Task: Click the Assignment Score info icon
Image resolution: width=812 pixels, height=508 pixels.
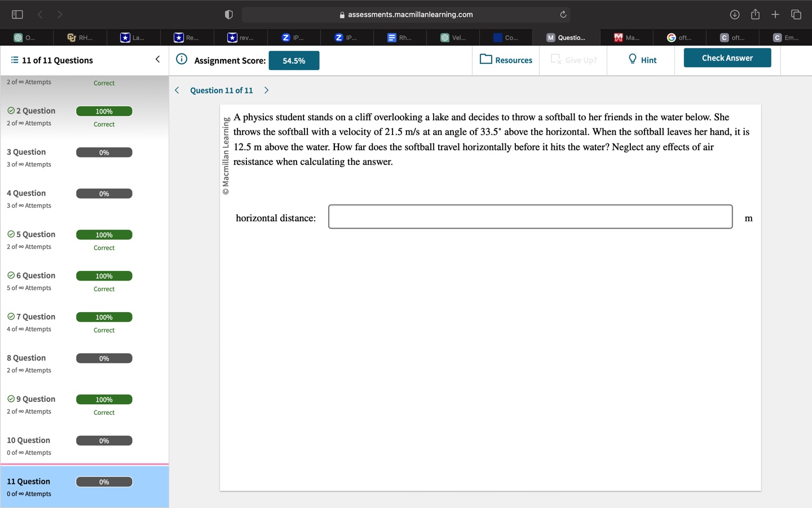Action: (x=180, y=58)
